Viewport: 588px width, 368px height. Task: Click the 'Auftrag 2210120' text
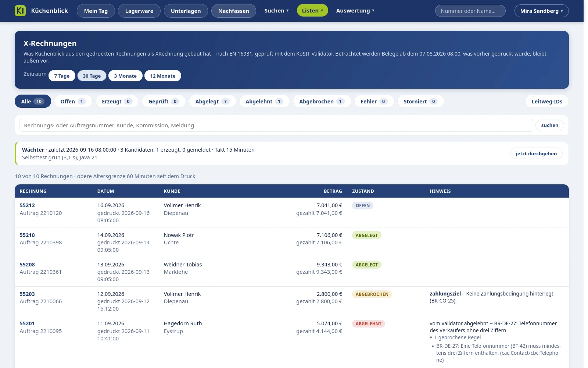(x=41, y=213)
